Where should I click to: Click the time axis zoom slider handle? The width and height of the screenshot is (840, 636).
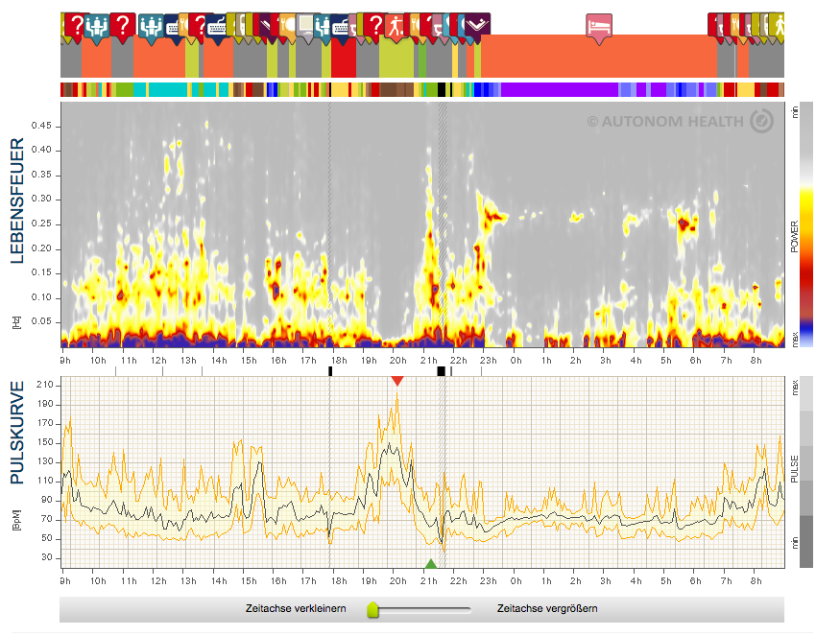tap(372, 609)
